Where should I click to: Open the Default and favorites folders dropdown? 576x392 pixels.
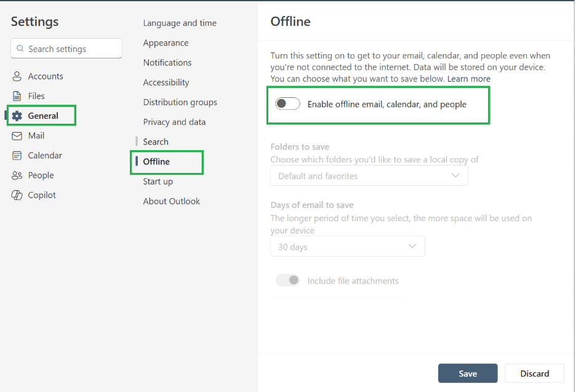[369, 175]
